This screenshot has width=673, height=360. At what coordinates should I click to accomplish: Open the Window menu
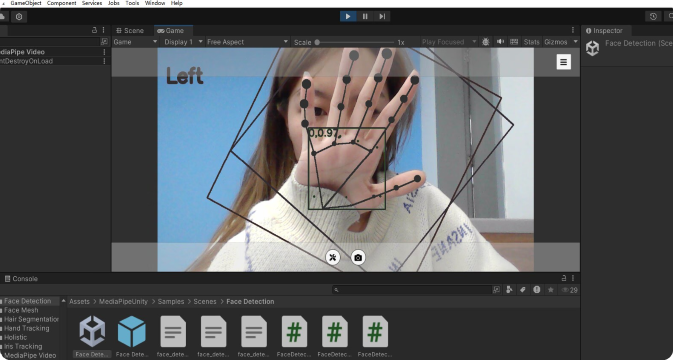tap(155, 3)
